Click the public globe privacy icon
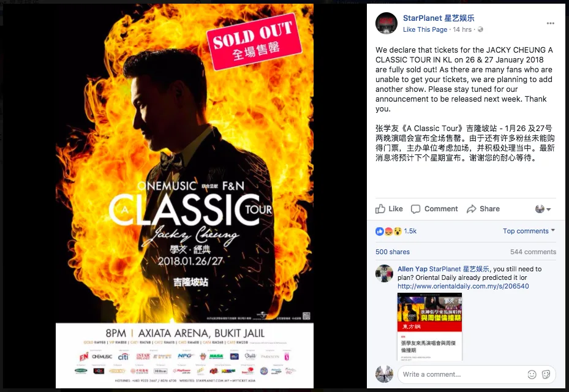This screenshot has width=569, height=392. [x=480, y=29]
